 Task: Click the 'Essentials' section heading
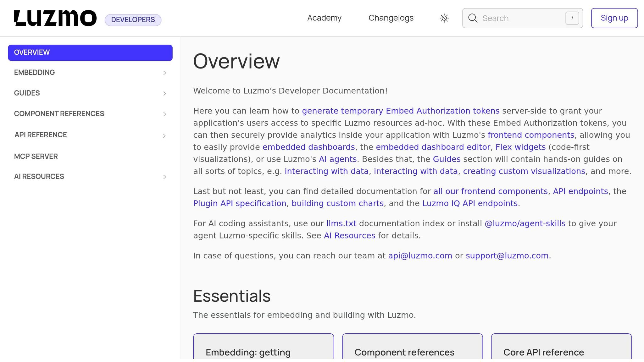pyautogui.click(x=232, y=296)
